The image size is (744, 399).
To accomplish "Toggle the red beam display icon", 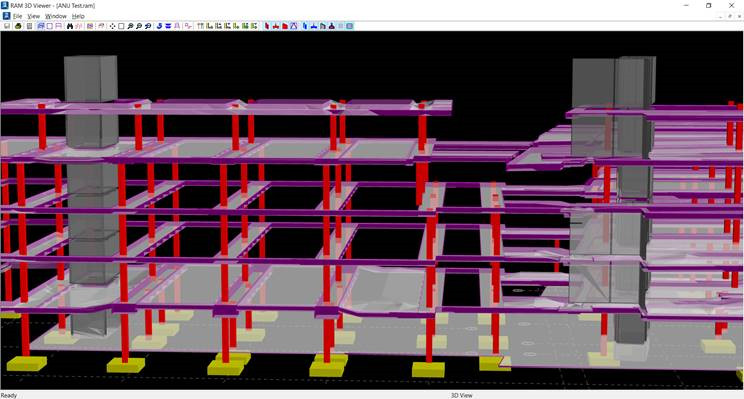I will pyautogui.click(x=276, y=26).
